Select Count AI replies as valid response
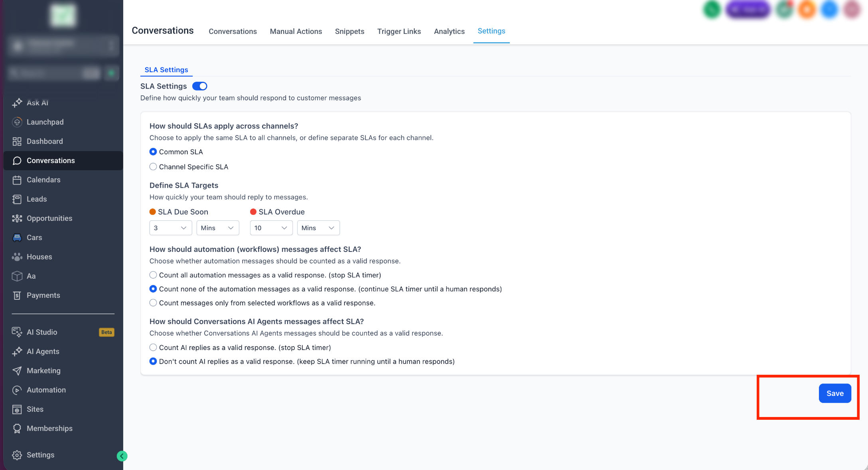This screenshot has width=868, height=470. (153, 348)
